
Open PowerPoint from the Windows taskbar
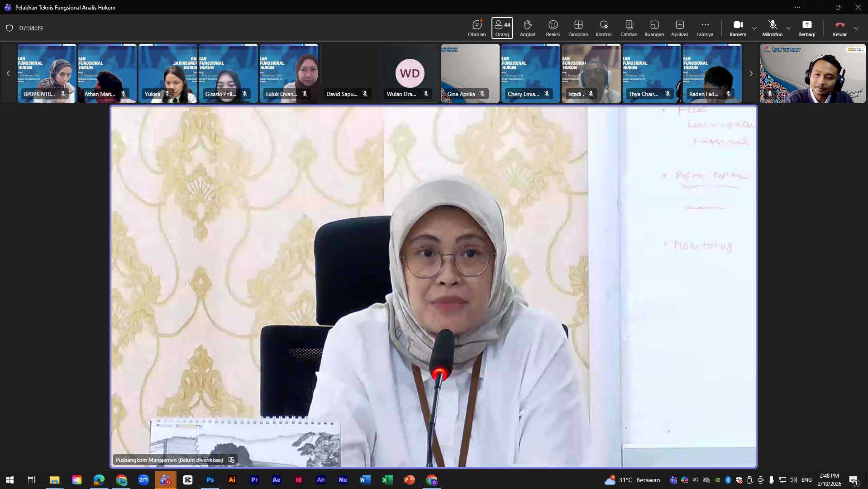[409, 480]
